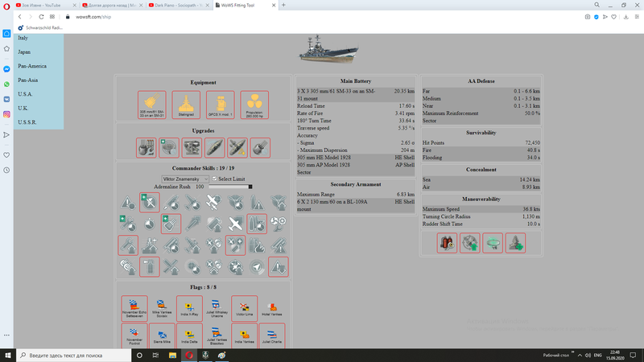The width and height of the screenshot is (644, 362).
Task: Pick the Sierra Mike flag
Action: 162,335
